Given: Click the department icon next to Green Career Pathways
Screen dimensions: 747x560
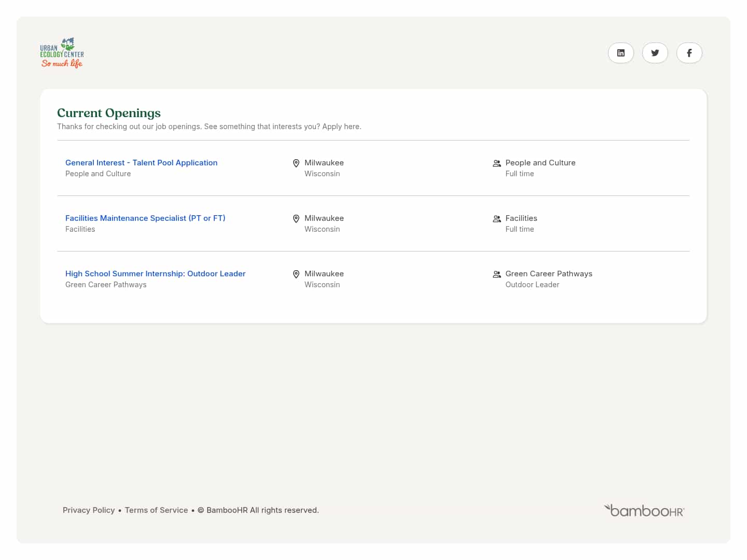Looking at the screenshot, I should (x=496, y=274).
